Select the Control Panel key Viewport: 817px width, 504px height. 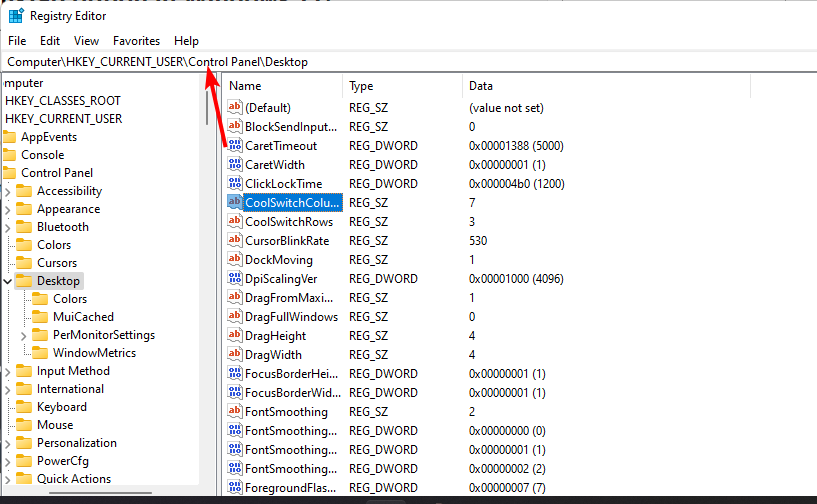click(x=57, y=173)
